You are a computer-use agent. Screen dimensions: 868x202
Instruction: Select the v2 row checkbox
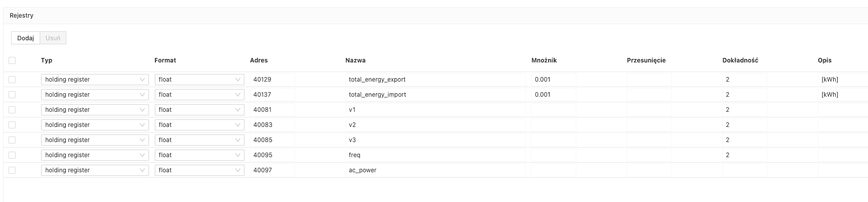point(12,125)
